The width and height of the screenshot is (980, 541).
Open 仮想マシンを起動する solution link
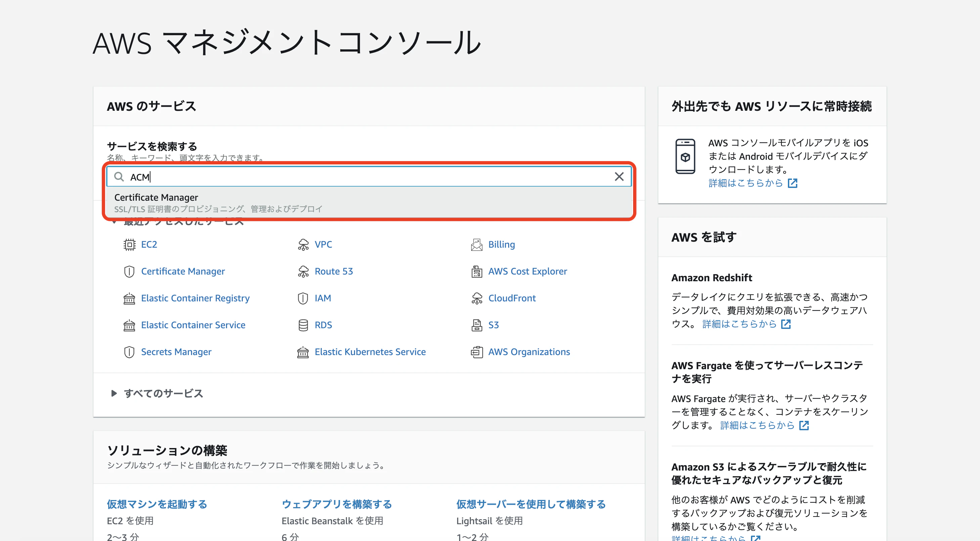coord(157,504)
